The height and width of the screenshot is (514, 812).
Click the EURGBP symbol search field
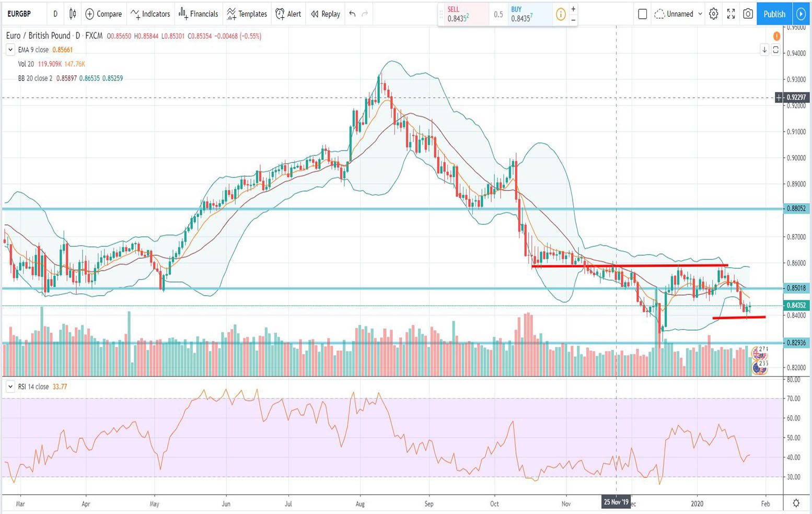20,14
